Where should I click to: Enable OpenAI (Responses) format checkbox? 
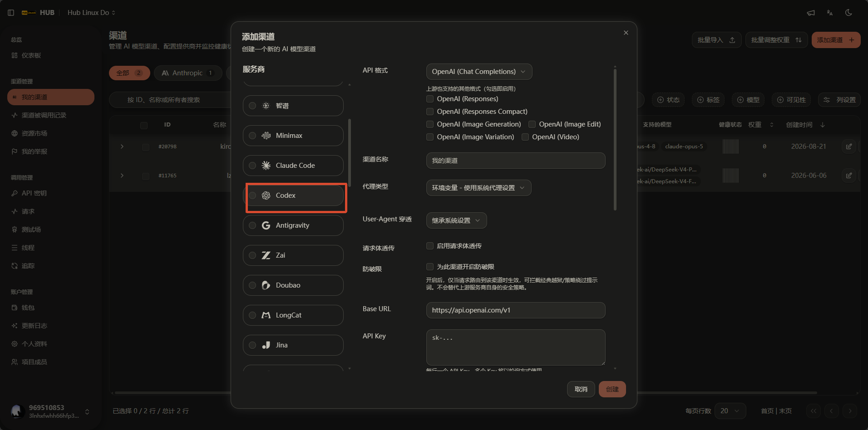(x=430, y=99)
